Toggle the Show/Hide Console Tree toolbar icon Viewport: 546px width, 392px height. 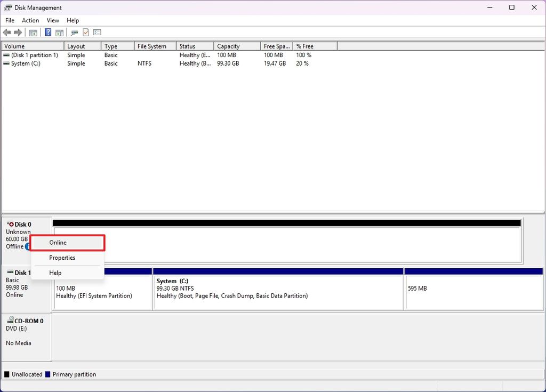(x=33, y=32)
